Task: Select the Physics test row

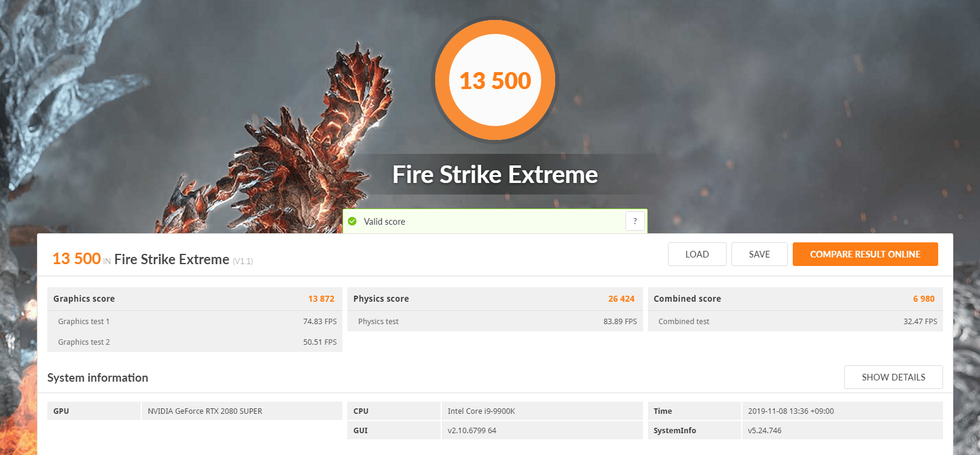Action: pyautogui.click(x=495, y=321)
